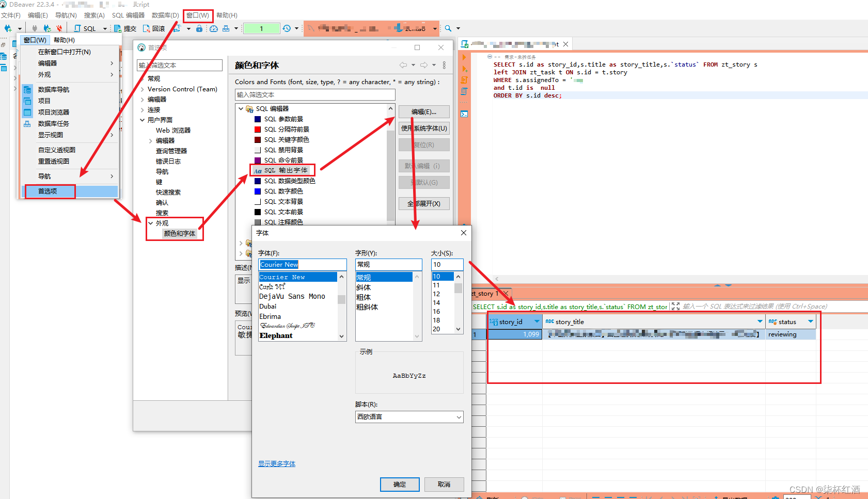This screenshot has height=499, width=868.
Task: Open the 外观 submenu in window menu
Action: 70,74
